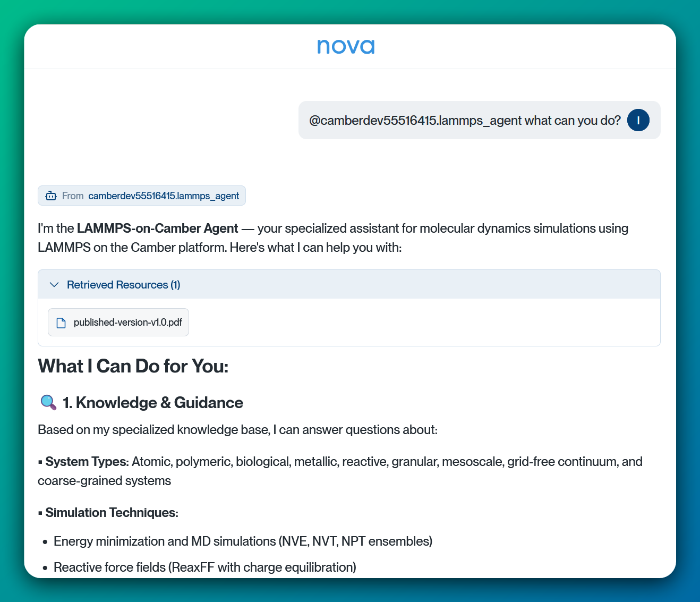The image size is (700, 602).
Task: Click the Simulation Techniques bold label
Action: [x=112, y=513]
